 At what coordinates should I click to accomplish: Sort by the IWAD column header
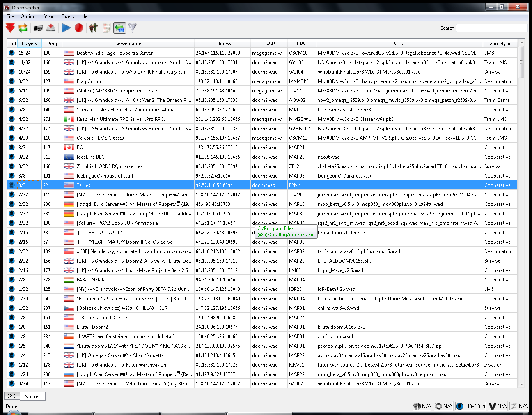(269, 43)
